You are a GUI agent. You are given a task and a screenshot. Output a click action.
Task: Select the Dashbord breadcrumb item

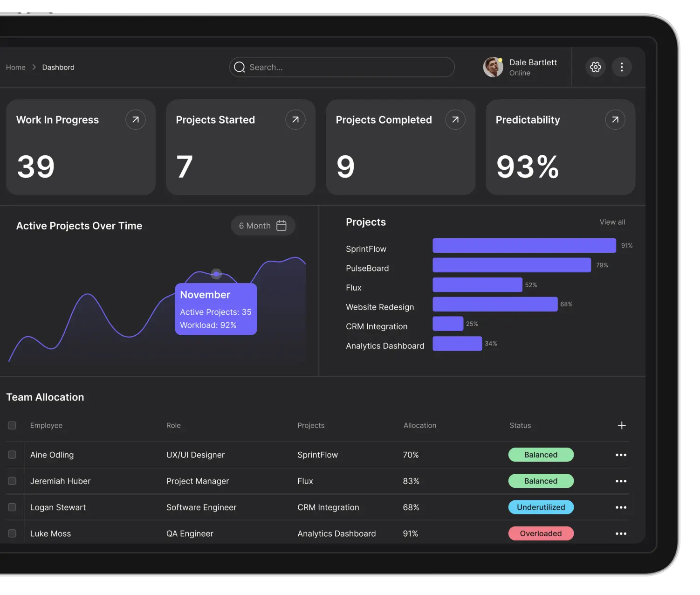pos(58,67)
